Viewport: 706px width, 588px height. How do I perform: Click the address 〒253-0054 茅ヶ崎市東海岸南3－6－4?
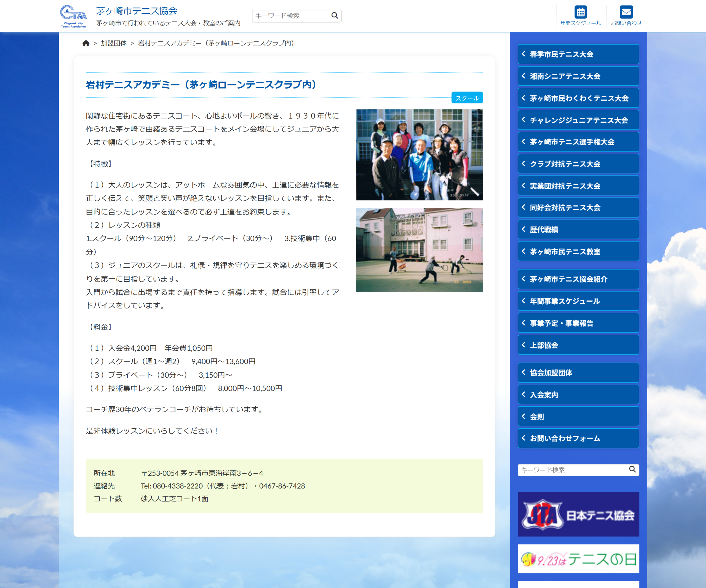pos(202,473)
